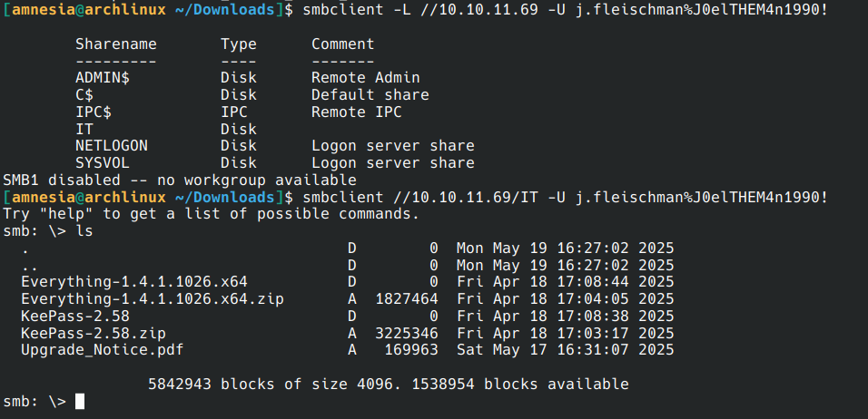Screen dimensions: 868x419
Task: Click the cursor at the smb prompt
Action: (80, 401)
